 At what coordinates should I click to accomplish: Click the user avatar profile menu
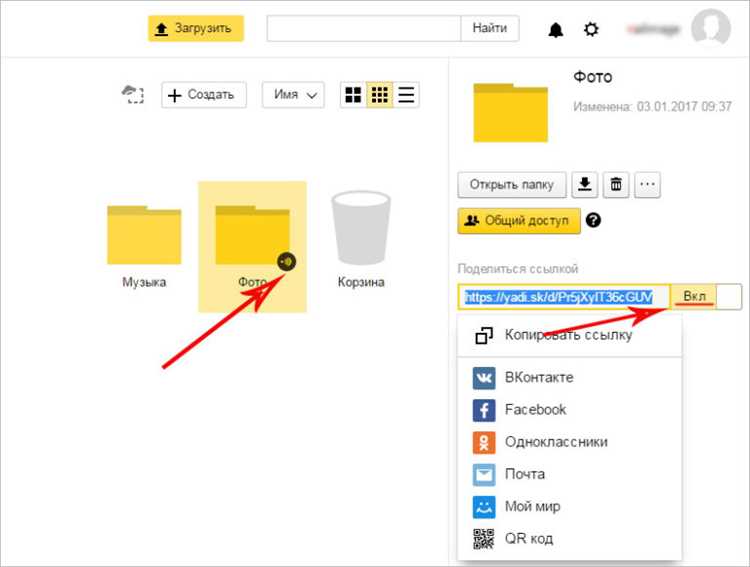click(x=710, y=28)
